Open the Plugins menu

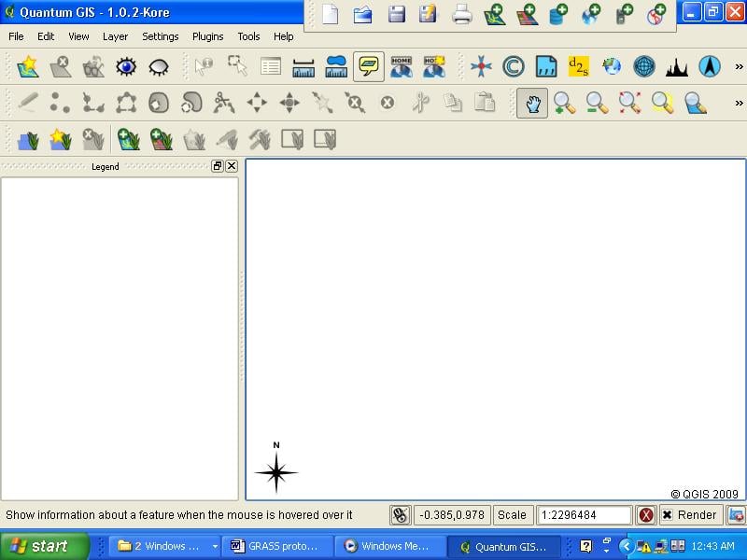tap(207, 36)
